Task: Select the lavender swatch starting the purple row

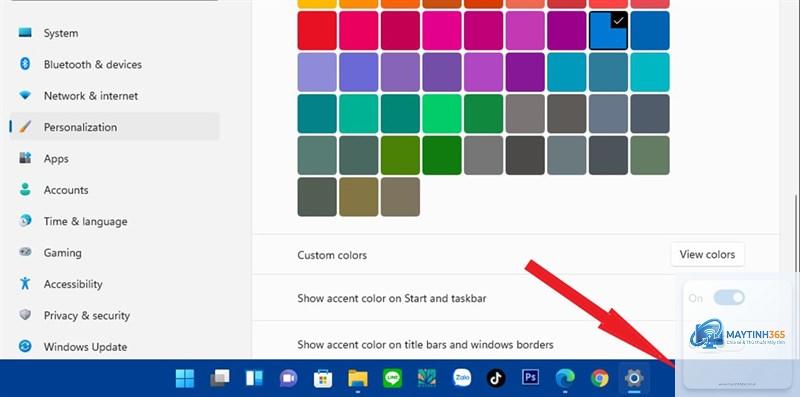Action: (x=317, y=72)
